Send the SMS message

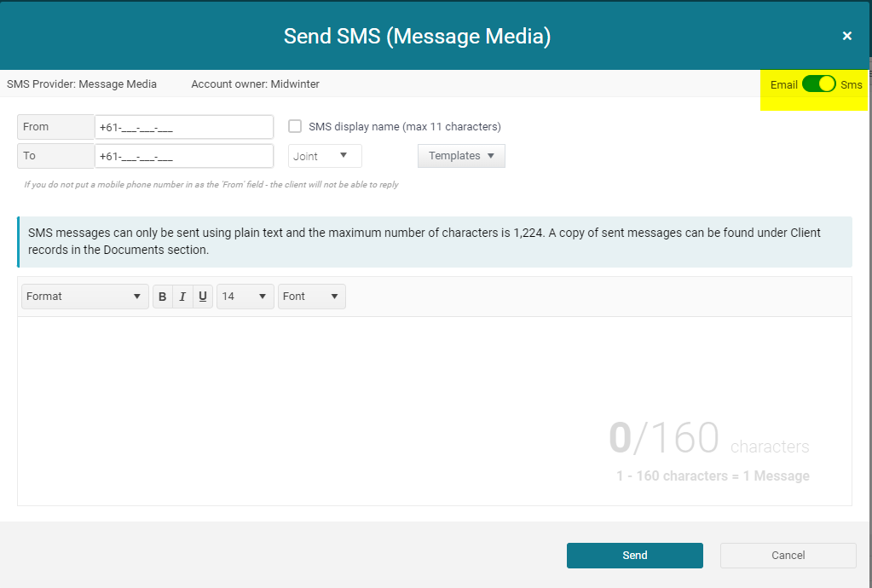pos(634,556)
